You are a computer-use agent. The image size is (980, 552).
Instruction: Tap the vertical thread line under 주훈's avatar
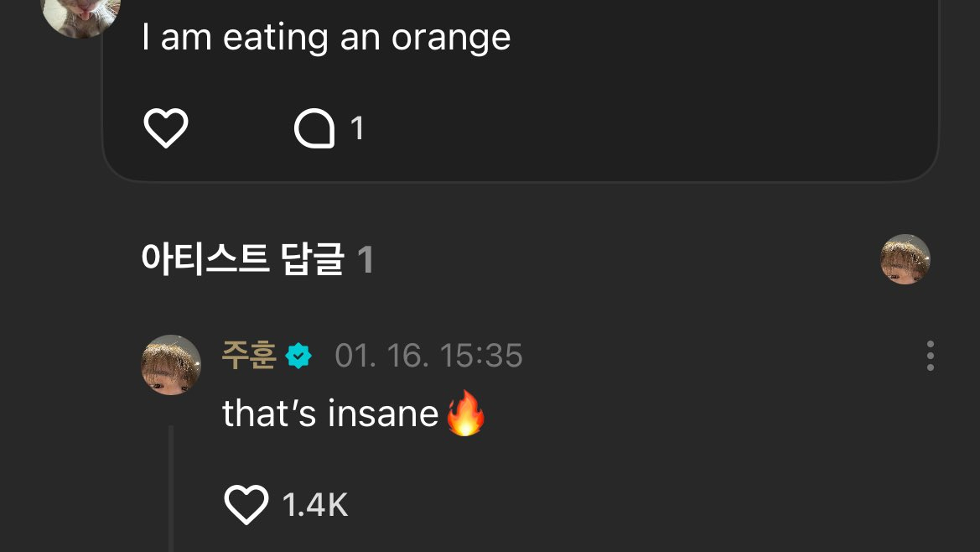171,487
